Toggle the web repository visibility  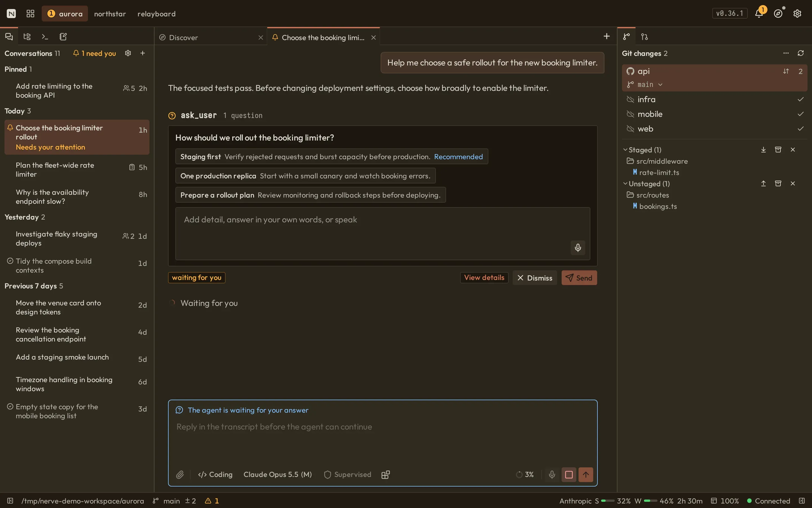coord(630,129)
